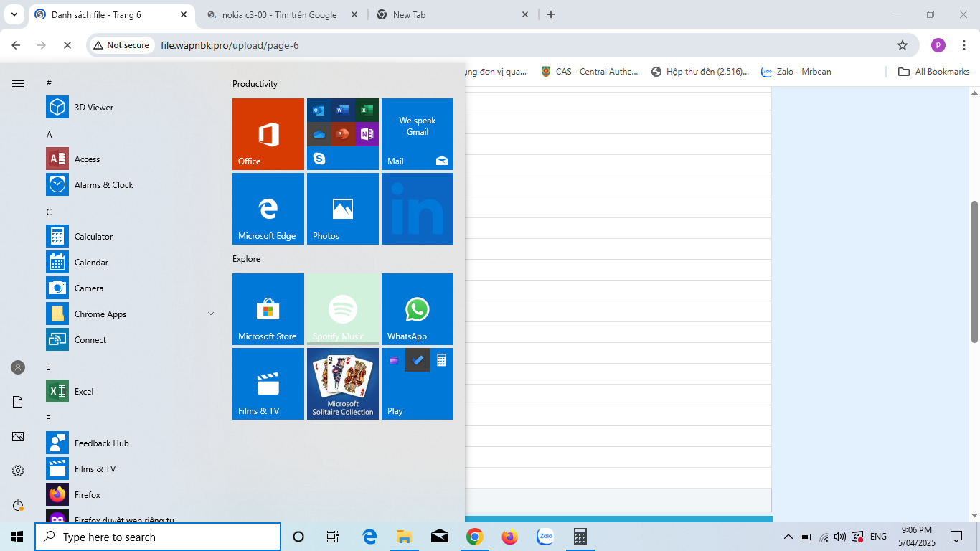The image size is (980, 551).
Task: Click the Power icon in Start menu
Action: pyautogui.click(x=18, y=505)
